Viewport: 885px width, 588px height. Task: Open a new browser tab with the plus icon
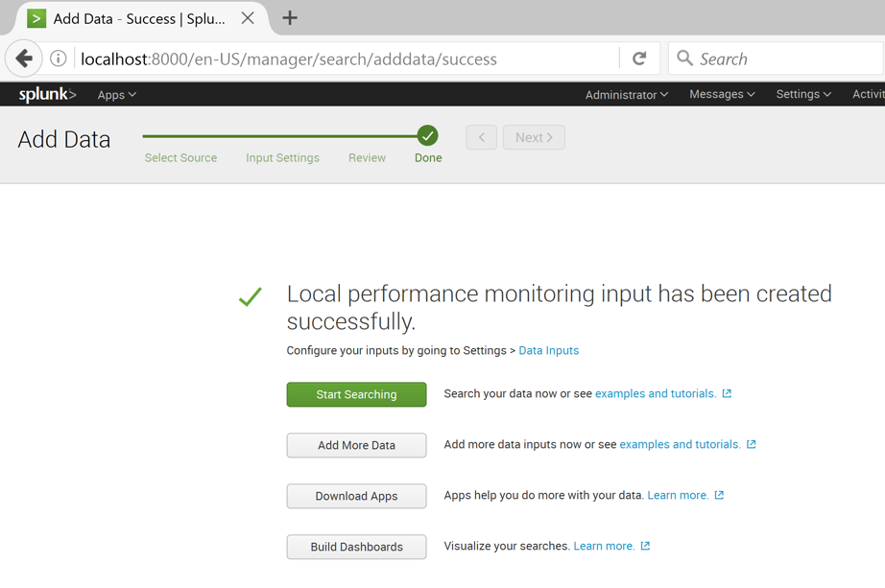tap(290, 18)
